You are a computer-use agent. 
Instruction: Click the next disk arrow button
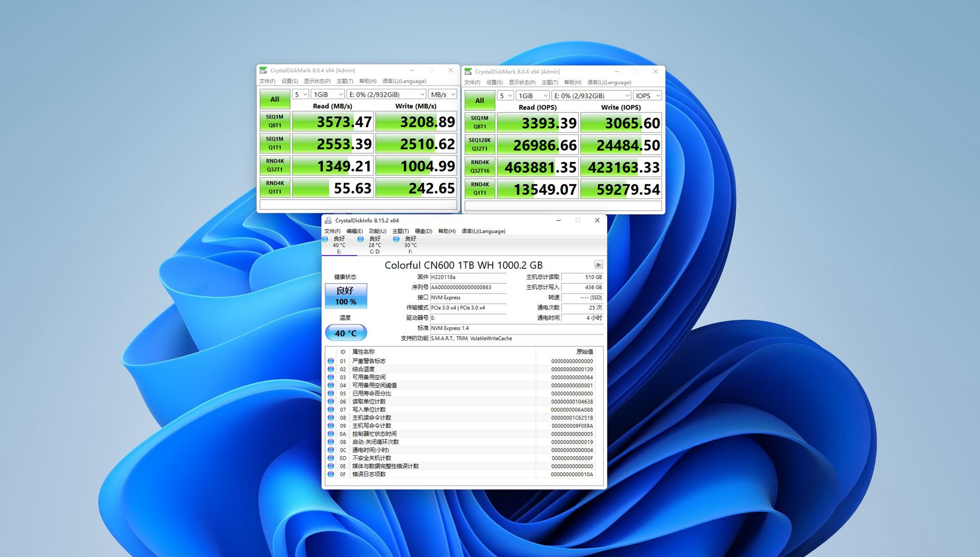(598, 264)
